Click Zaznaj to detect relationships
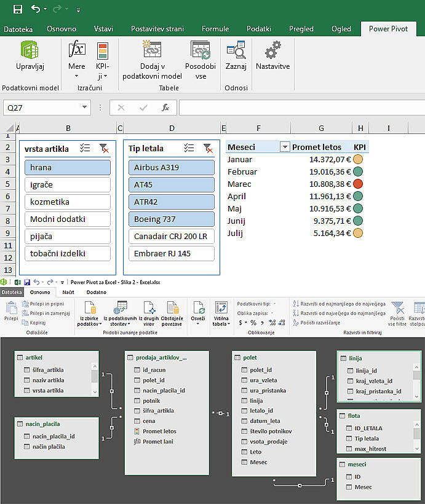 pos(236,55)
